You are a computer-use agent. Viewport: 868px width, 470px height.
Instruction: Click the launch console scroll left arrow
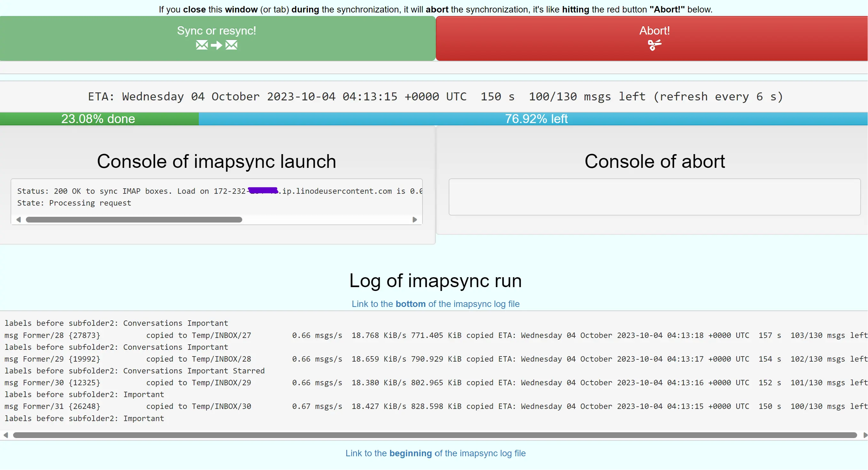(19, 220)
